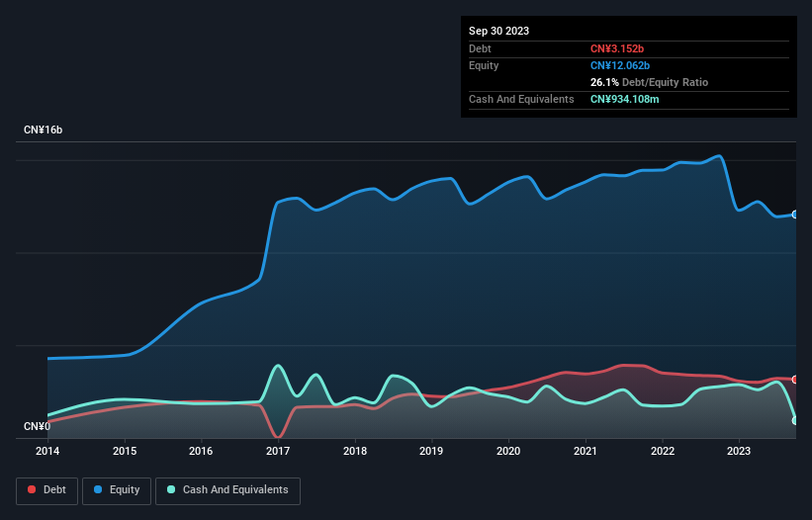
Task: Click the CN¥934.108m cash value
Action: tap(624, 99)
